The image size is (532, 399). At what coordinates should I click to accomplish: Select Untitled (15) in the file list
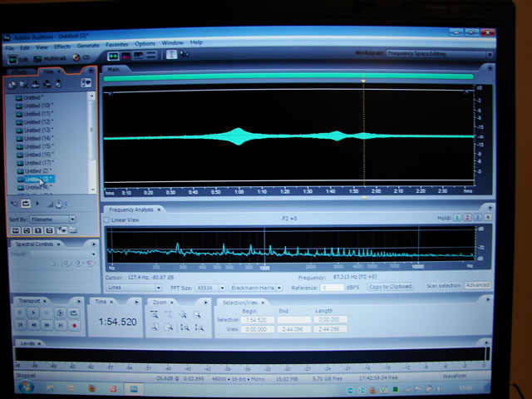point(38,145)
